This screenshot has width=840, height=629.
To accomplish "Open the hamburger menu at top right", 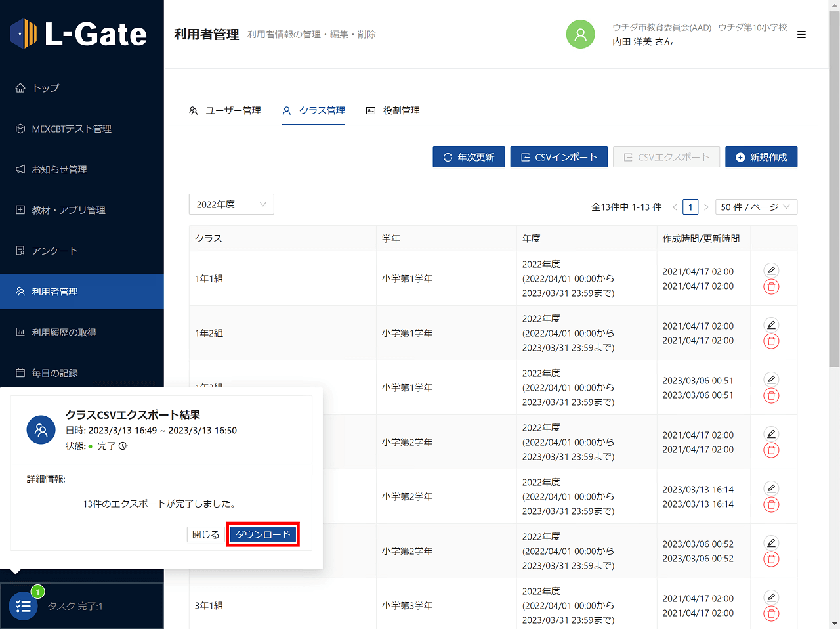I will (x=801, y=34).
